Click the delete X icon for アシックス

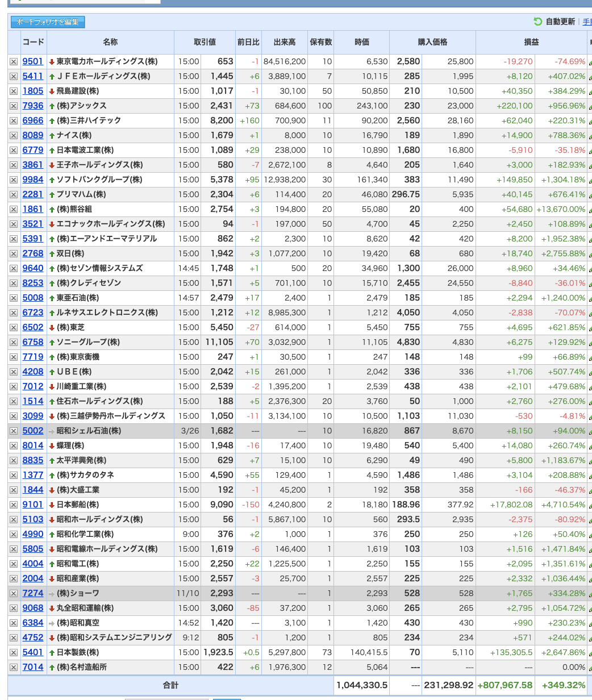pyautogui.click(x=14, y=106)
